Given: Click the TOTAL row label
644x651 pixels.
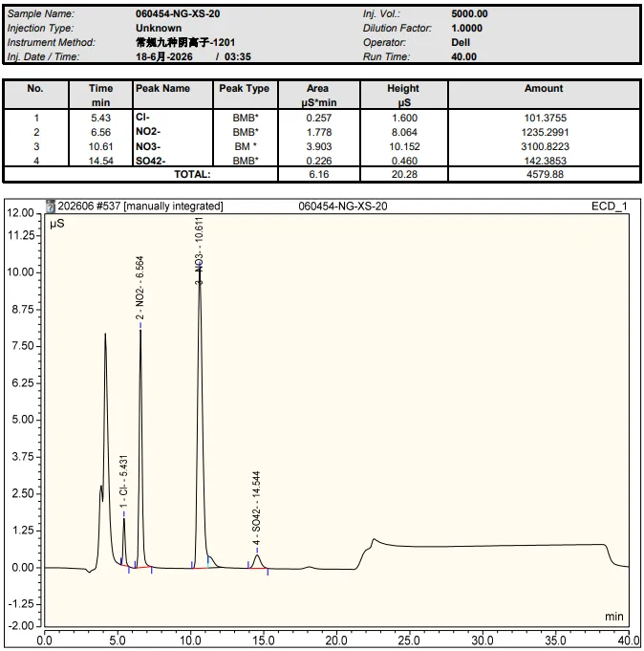Looking at the screenshot, I should click(x=192, y=174).
